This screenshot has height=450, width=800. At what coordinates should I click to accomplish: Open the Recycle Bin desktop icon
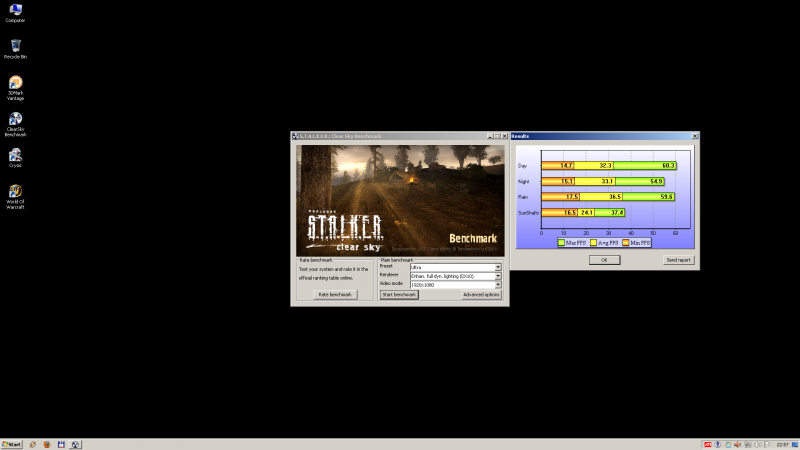click(15, 49)
